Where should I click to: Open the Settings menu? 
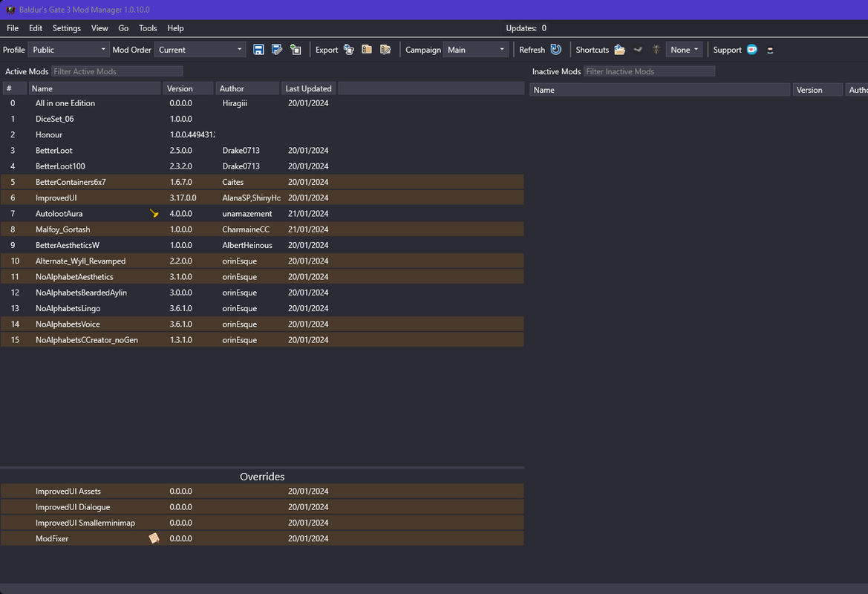click(x=66, y=28)
